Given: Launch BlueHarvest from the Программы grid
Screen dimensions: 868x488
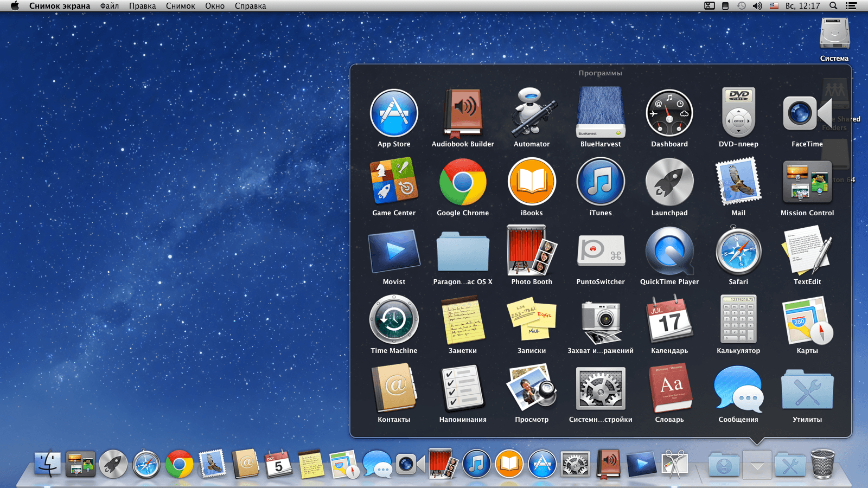Looking at the screenshot, I should tap(601, 113).
